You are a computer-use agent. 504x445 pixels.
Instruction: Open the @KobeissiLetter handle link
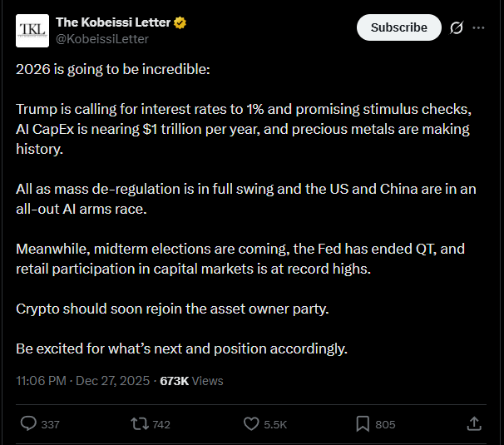coord(101,38)
